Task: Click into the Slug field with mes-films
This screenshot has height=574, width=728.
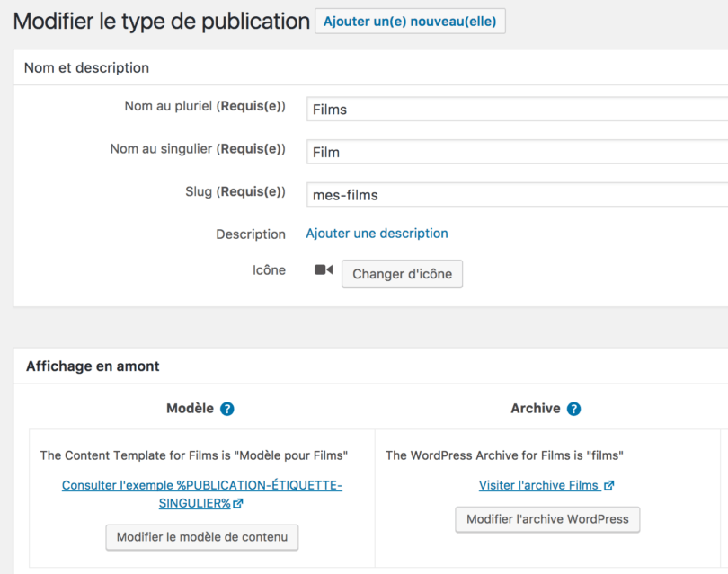Action: click(x=517, y=195)
